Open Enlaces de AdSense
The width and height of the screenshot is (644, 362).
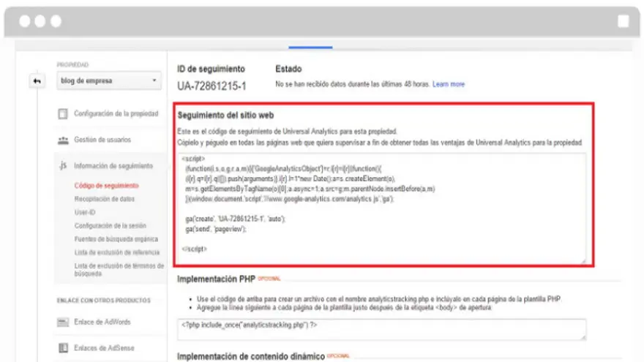pyautogui.click(x=104, y=348)
